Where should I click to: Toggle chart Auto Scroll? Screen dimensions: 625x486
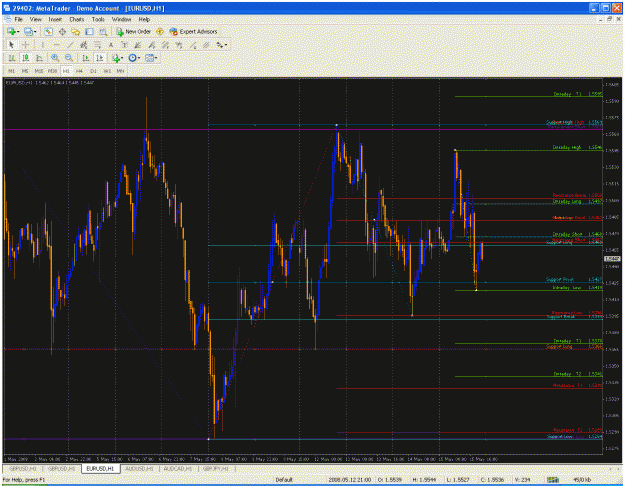click(86, 58)
